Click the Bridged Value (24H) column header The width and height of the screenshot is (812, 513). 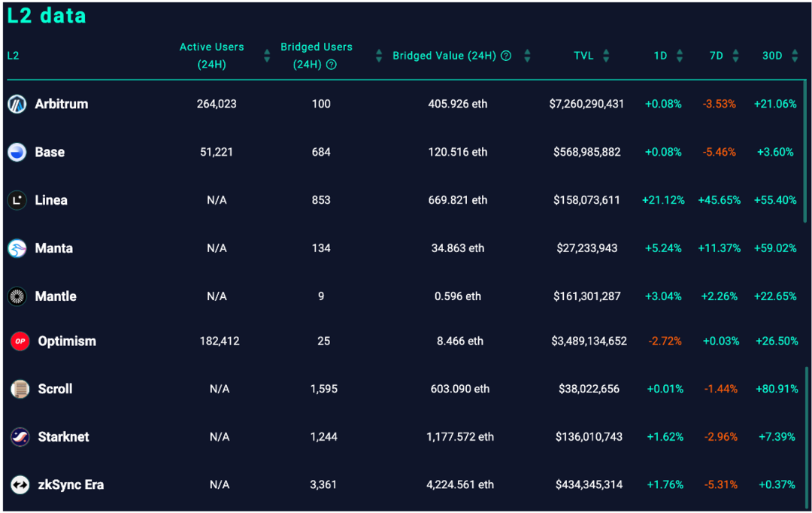tap(444, 56)
